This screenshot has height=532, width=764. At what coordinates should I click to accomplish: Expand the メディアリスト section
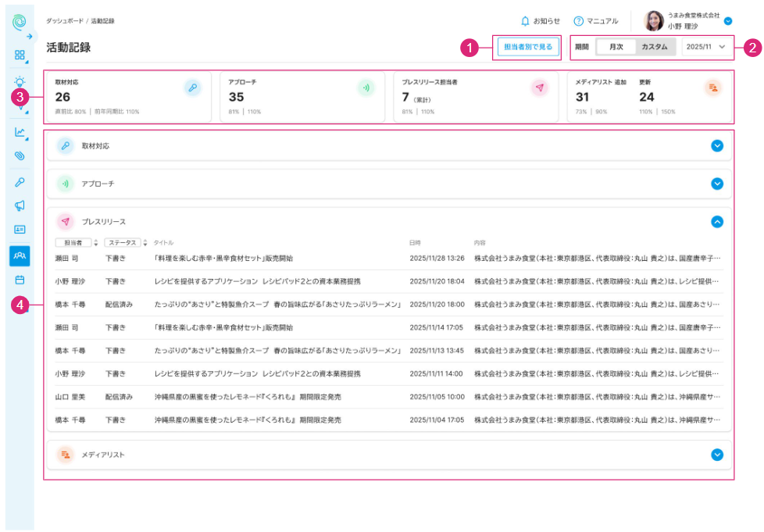point(717,454)
